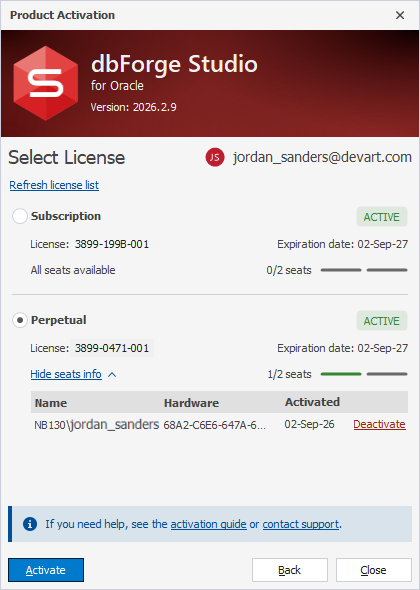Click the ACTIVE badge for Subscription
This screenshot has height=590, width=420.
(x=382, y=217)
